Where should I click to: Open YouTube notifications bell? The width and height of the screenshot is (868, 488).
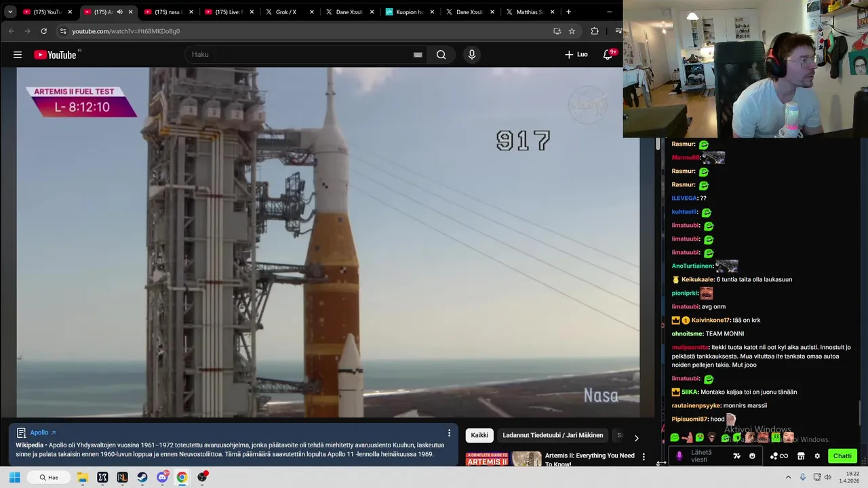[x=608, y=54]
